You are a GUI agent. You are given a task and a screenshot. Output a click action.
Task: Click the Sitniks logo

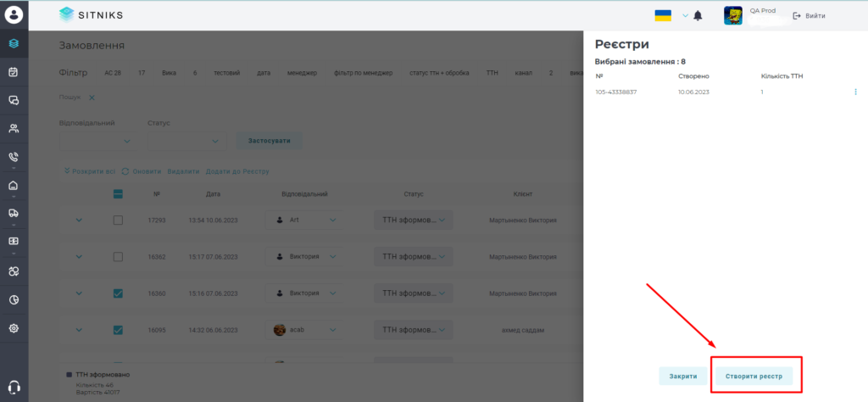[91, 15]
